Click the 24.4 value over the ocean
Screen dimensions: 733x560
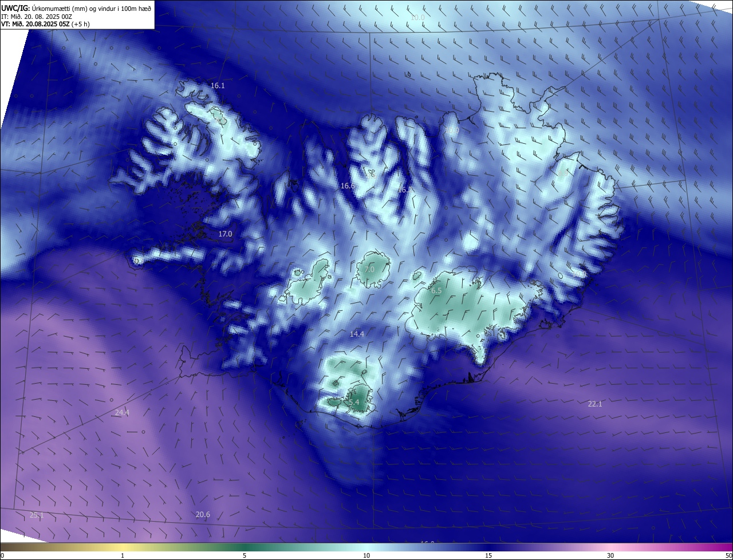point(122,413)
